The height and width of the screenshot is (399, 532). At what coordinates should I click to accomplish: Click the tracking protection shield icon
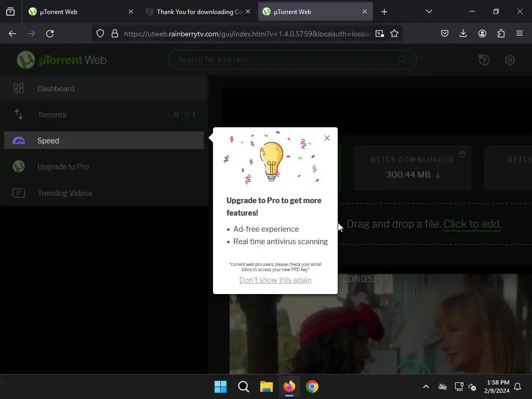(100, 34)
